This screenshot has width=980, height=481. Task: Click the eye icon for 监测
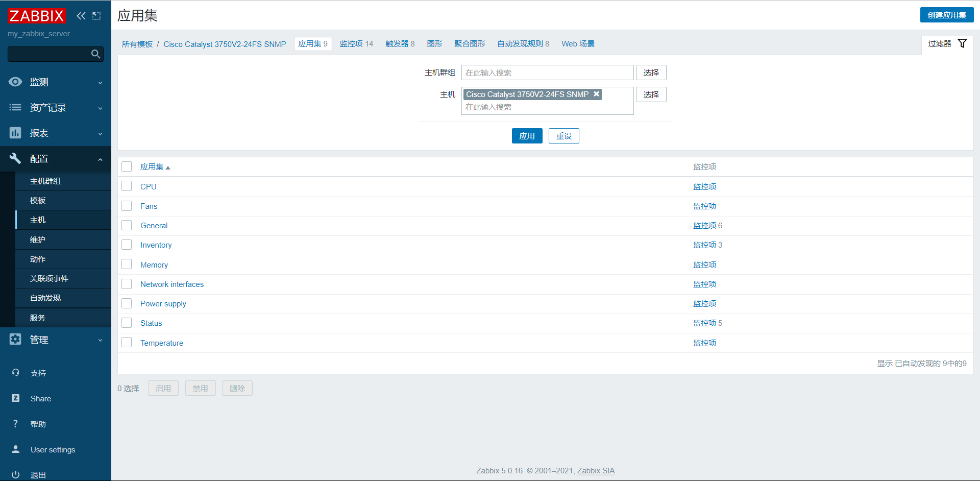pos(15,82)
